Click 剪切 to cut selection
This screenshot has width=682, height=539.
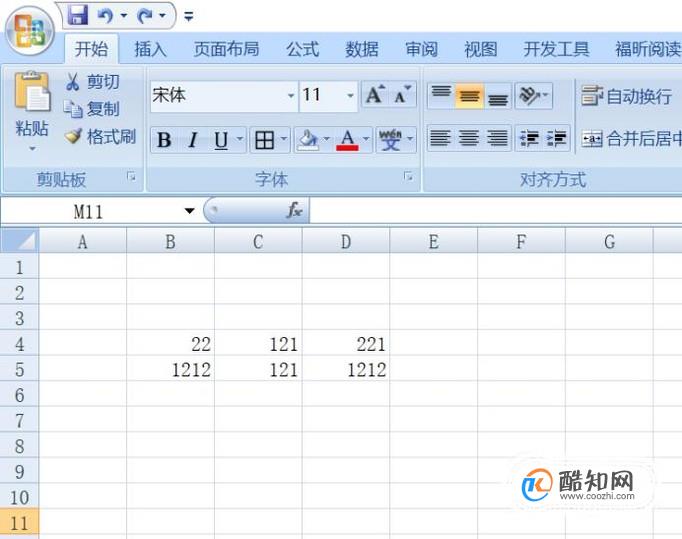tap(92, 81)
